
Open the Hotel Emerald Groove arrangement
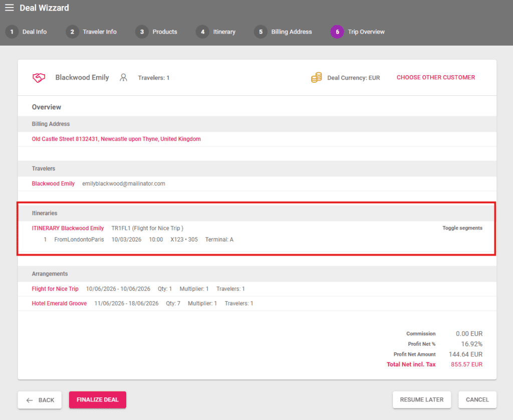(59, 303)
